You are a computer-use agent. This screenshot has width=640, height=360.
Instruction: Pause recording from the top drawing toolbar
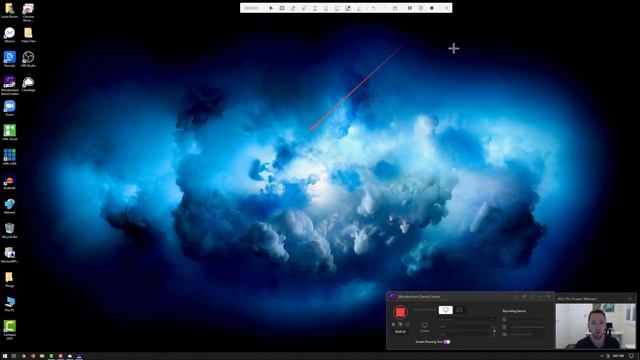tap(409, 8)
